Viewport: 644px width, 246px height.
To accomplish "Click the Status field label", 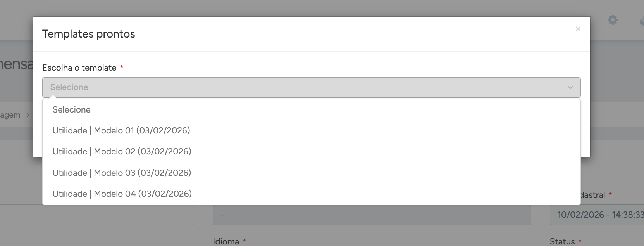I will pyautogui.click(x=562, y=241).
